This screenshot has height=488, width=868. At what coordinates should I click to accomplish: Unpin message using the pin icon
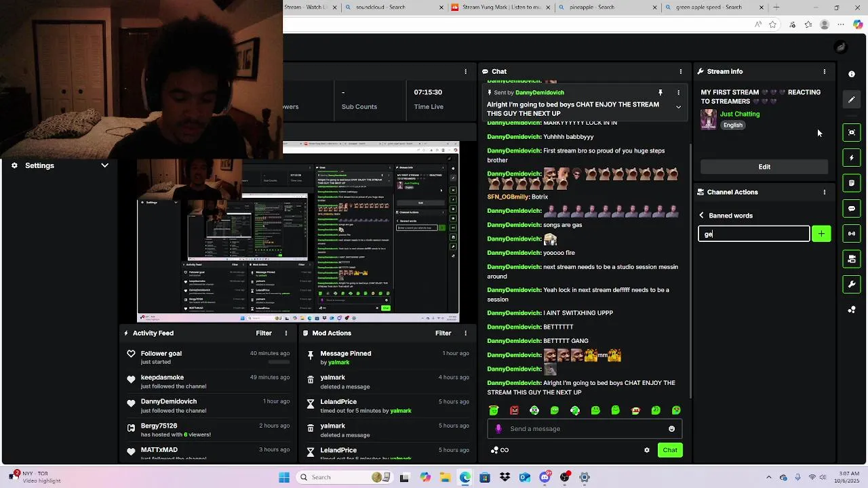coord(660,92)
